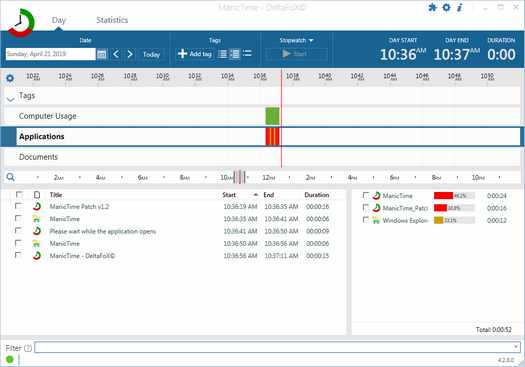The height and width of the screenshot is (367, 525).
Task: Open the plugins puzzle icon
Action: point(433,7)
